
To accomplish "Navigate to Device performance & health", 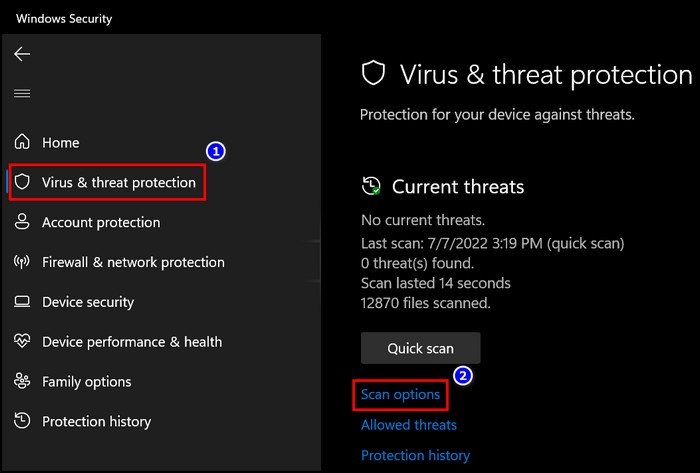I will tap(132, 342).
